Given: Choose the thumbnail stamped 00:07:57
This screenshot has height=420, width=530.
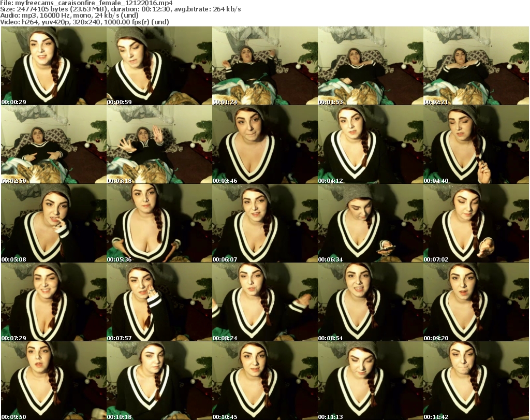Looking at the screenshot, I should click(x=159, y=302).
